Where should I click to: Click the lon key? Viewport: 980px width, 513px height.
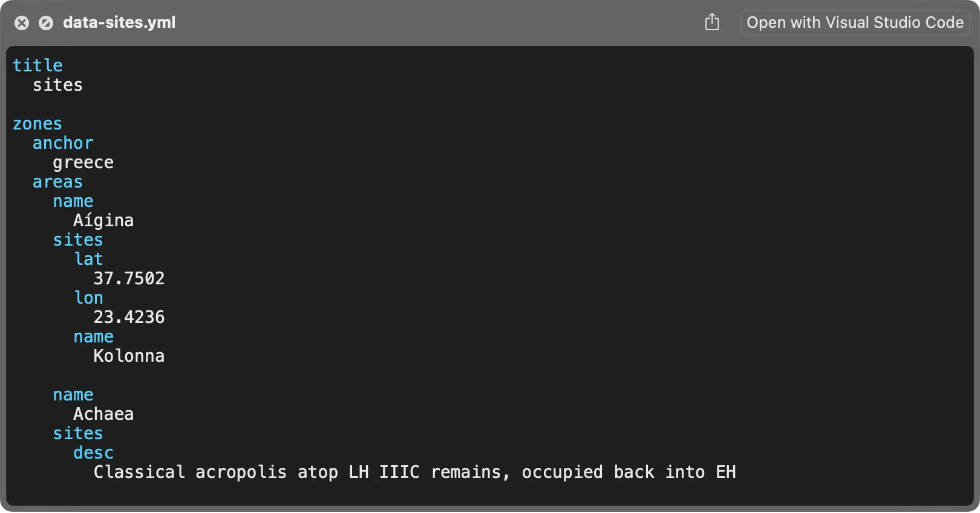pos(88,298)
